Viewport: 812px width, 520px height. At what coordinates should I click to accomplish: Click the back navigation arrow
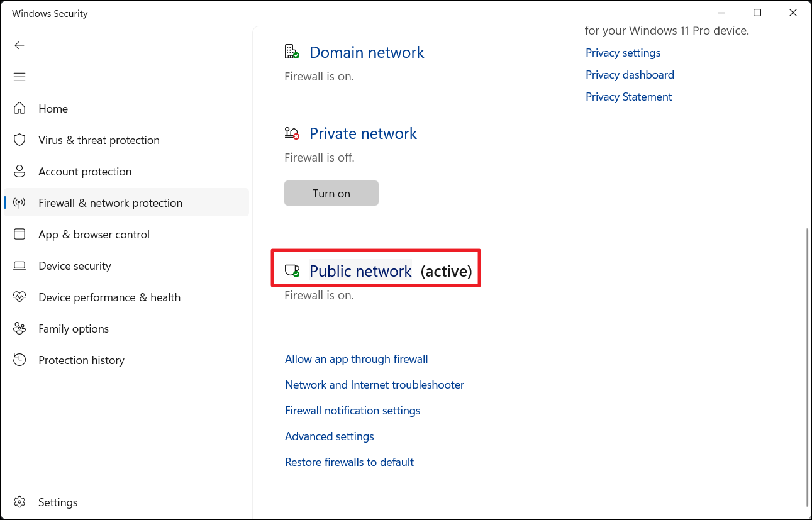[x=19, y=45]
